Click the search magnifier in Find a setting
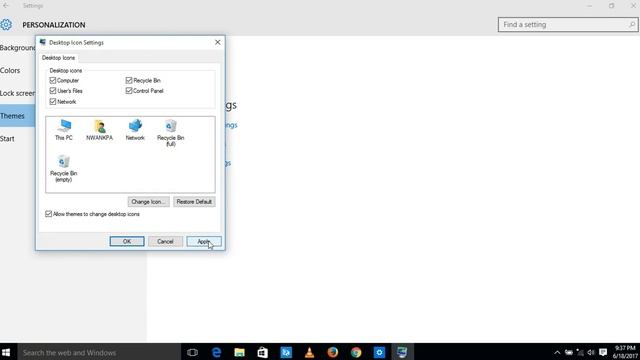The height and width of the screenshot is (360, 640). 632,24
